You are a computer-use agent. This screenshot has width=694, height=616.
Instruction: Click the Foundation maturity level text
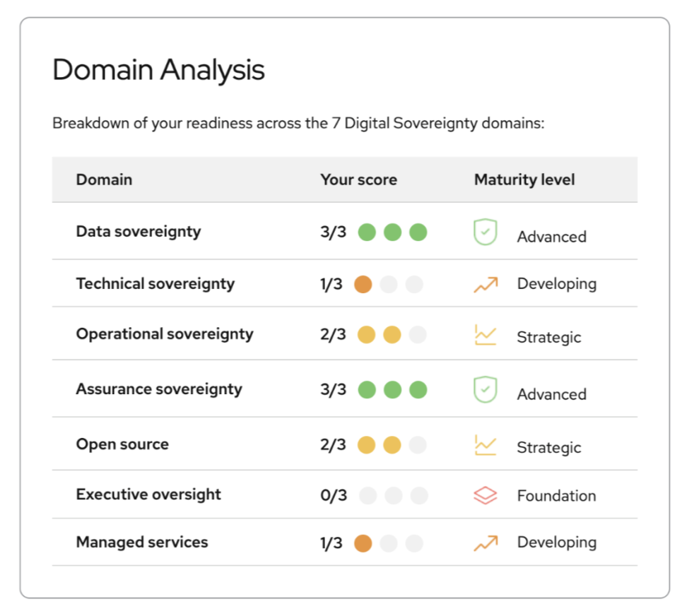(x=556, y=496)
